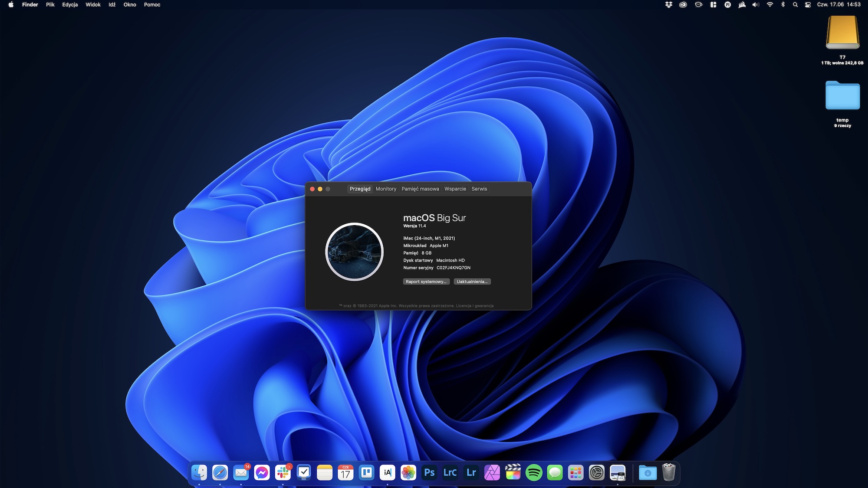This screenshot has height=488, width=868.
Task: Open the volume control in menu bar
Action: [x=756, y=5]
